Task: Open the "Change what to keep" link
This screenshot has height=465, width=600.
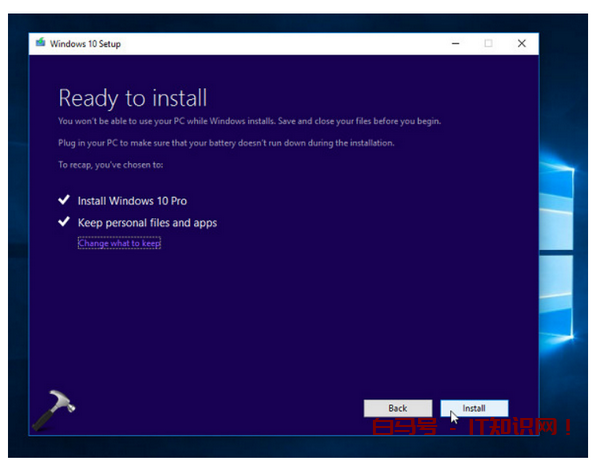Action: pos(119,243)
